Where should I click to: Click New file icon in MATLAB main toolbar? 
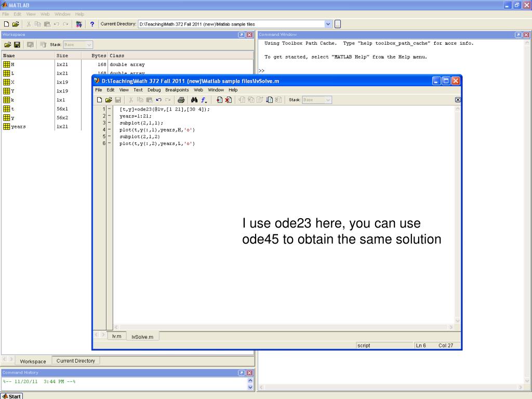pos(6,24)
